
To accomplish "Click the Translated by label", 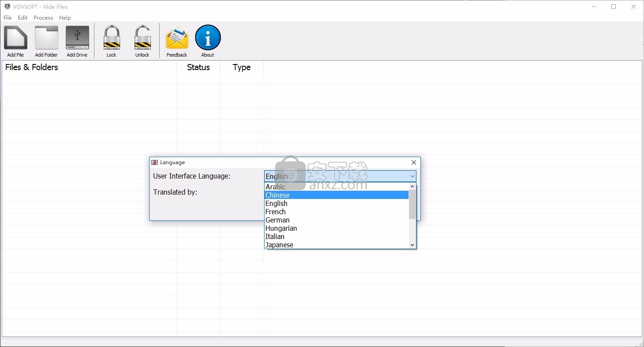I will click(x=175, y=192).
